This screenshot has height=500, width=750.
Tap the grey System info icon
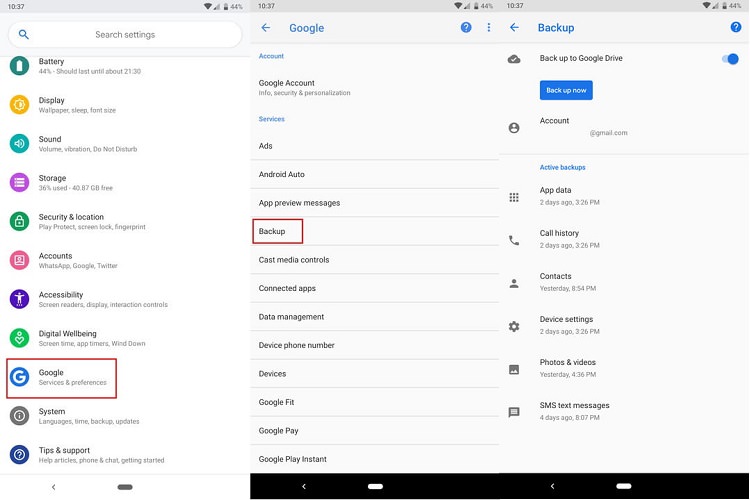pyautogui.click(x=19, y=416)
